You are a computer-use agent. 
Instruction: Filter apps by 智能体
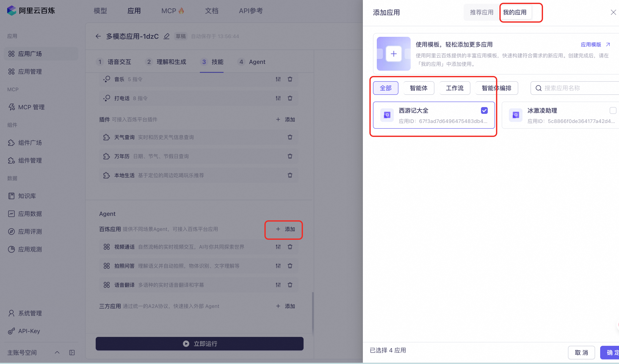coord(419,88)
